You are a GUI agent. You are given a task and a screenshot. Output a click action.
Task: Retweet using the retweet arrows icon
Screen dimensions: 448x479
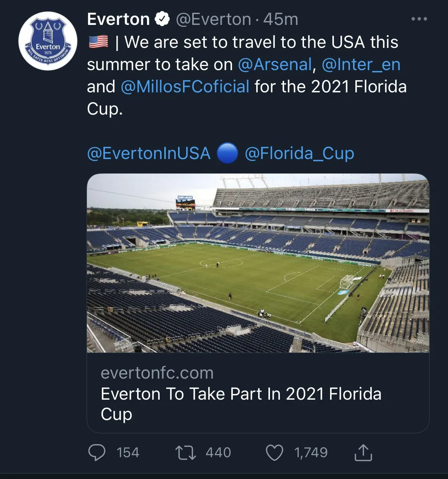point(186,453)
